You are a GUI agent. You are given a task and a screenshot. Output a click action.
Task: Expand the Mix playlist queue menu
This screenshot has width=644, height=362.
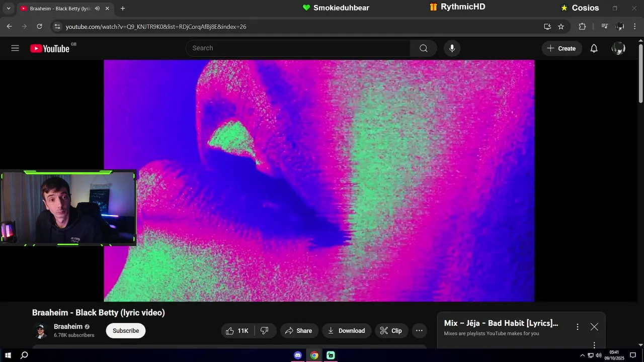(594, 345)
